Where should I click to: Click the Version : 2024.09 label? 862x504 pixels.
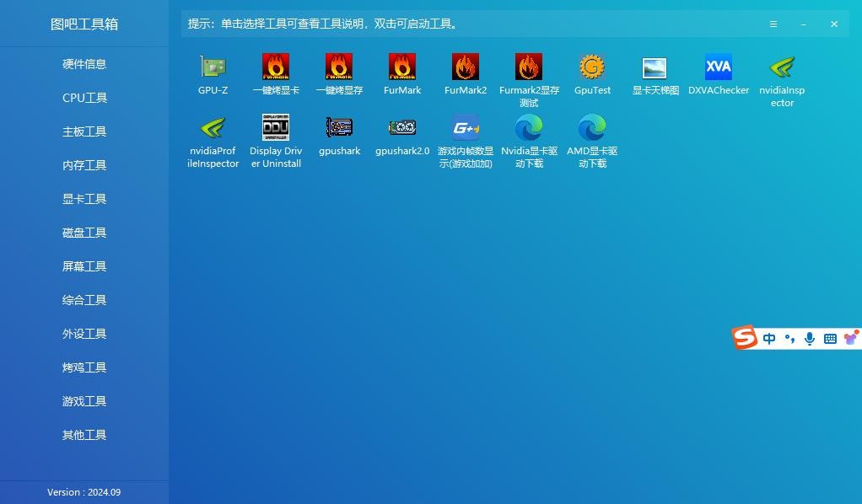(x=84, y=492)
